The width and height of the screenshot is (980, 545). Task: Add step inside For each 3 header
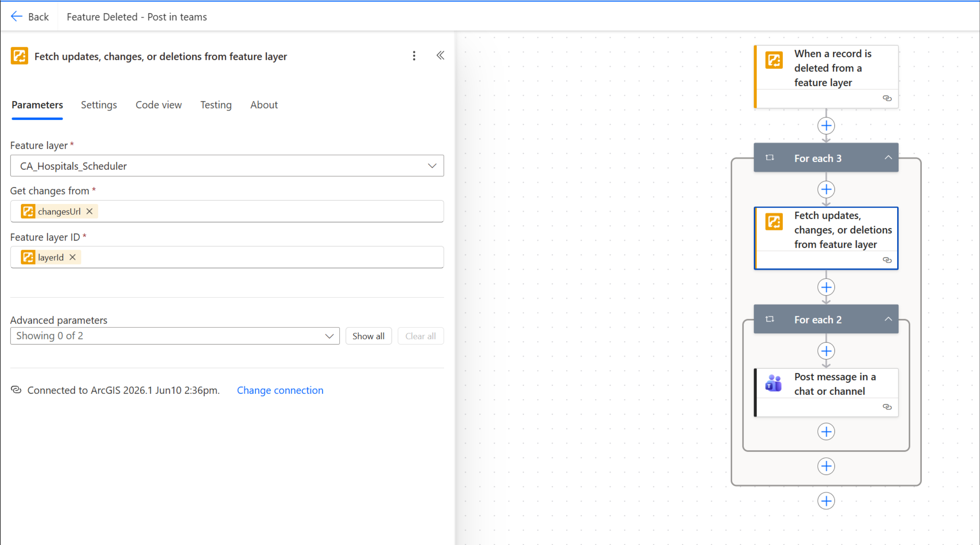click(826, 189)
